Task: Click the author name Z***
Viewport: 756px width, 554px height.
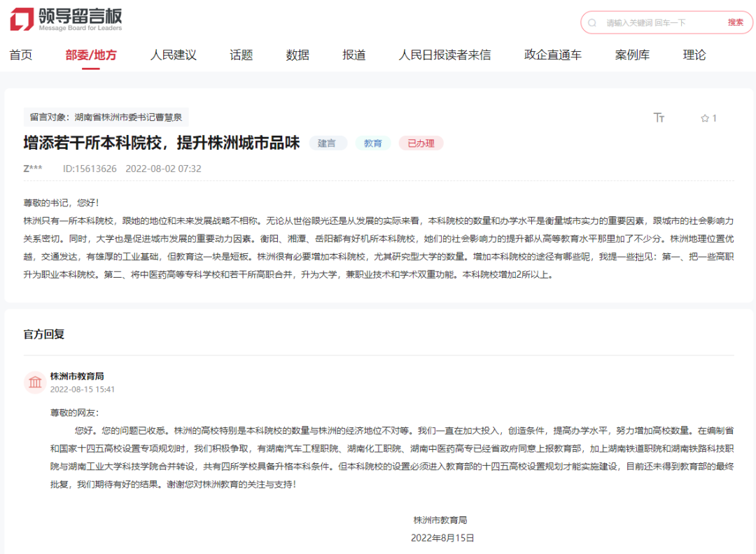Action: pos(33,169)
